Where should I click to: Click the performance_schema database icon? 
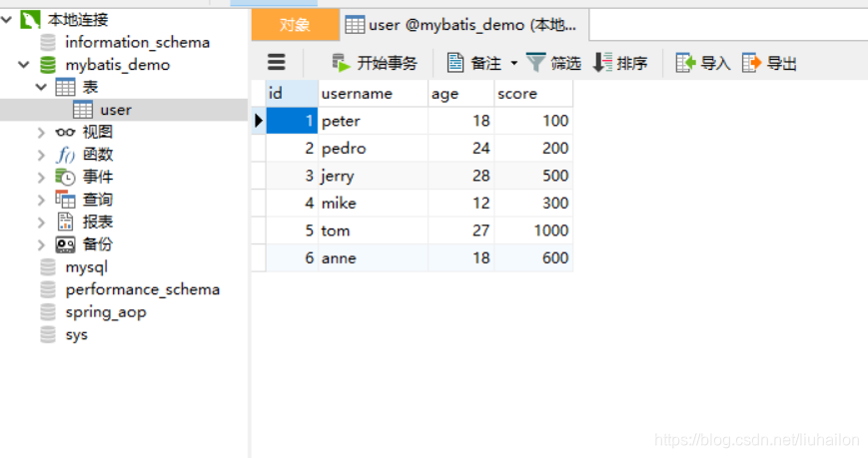(x=48, y=289)
